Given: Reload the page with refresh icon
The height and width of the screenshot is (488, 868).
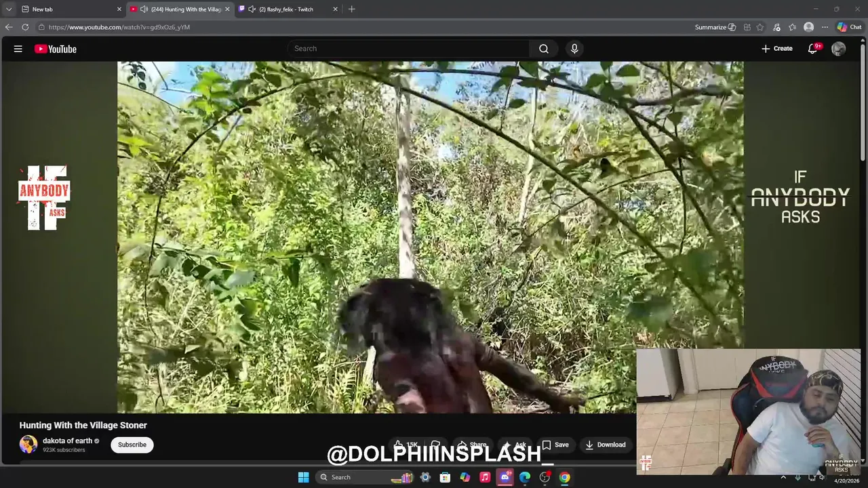Looking at the screenshot, I should [x=25, y=27].
